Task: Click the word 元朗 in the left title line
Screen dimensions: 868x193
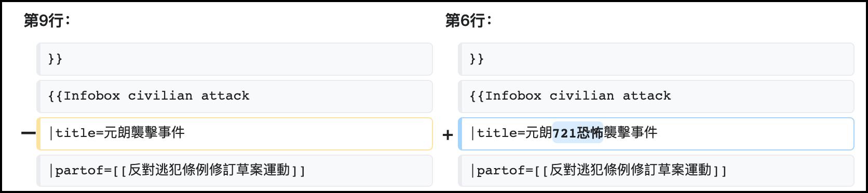Action: click(117, 133)
